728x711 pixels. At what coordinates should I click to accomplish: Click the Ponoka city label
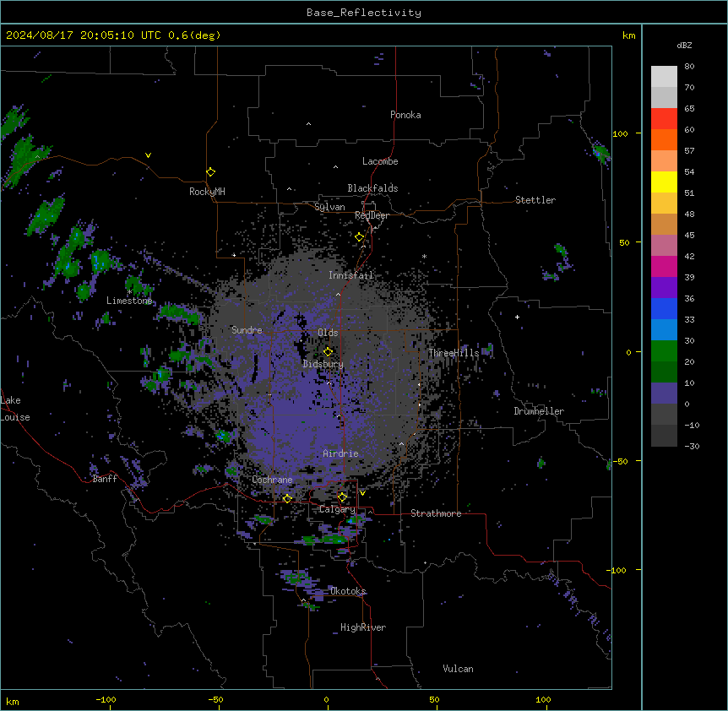pos(405,115)
